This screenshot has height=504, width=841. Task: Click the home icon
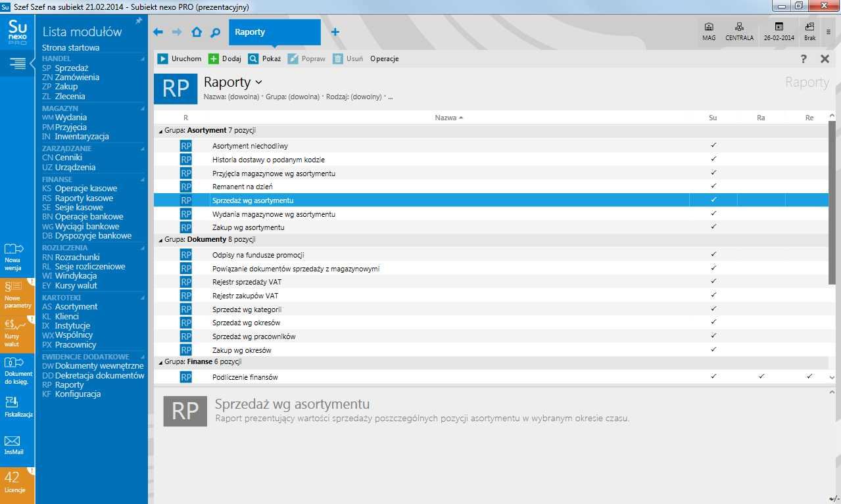[x=197, y=32]
